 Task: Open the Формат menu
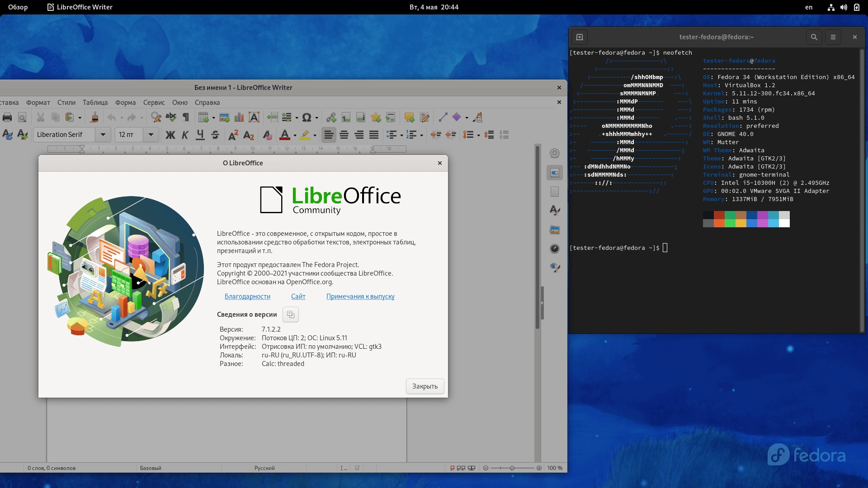(38, 103)
